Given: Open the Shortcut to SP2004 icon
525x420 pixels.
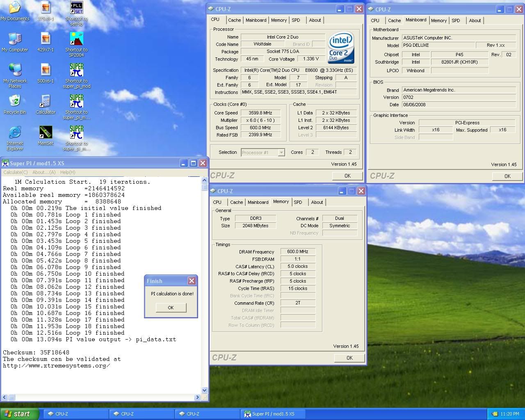Looking at the screenshot, I should coord(76,44).
